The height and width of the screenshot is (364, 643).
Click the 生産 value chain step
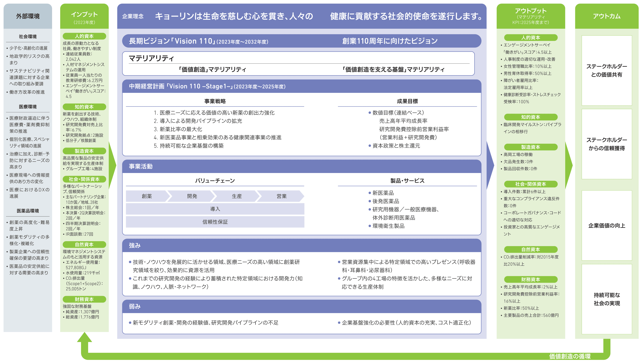point(237,196)
